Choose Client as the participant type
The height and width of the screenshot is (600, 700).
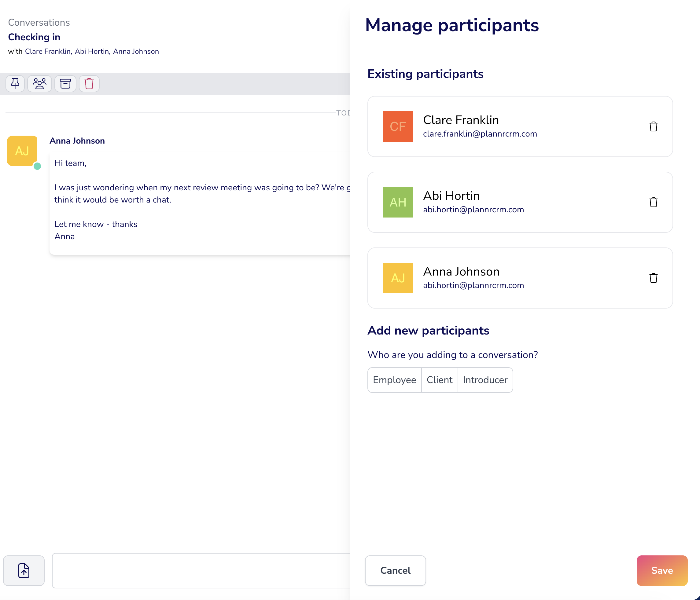point(440,380)
